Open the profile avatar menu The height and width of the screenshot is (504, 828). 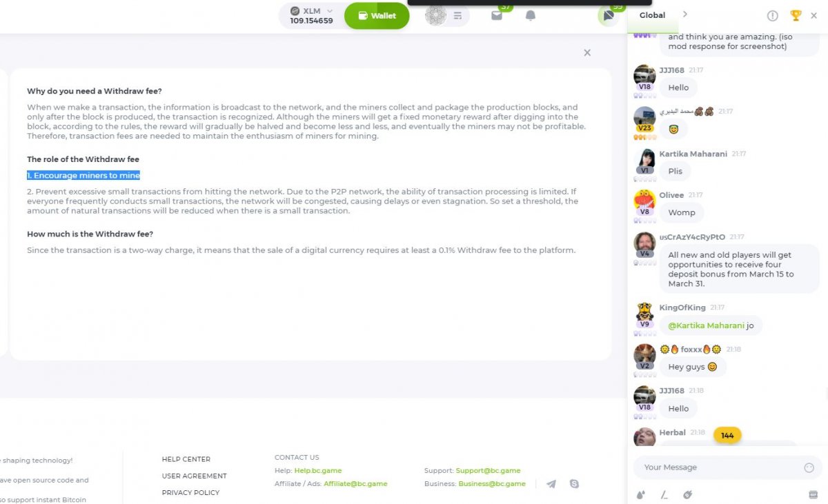(x=436, y=15)
